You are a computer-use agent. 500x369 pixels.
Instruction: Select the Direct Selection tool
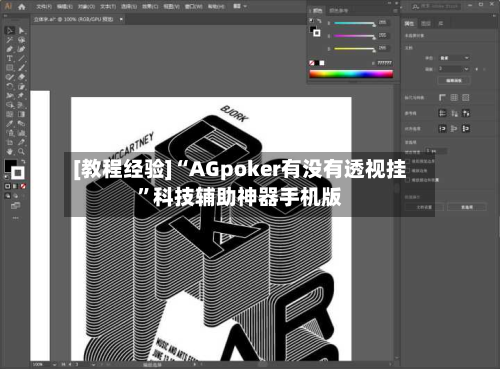[21, 31]
